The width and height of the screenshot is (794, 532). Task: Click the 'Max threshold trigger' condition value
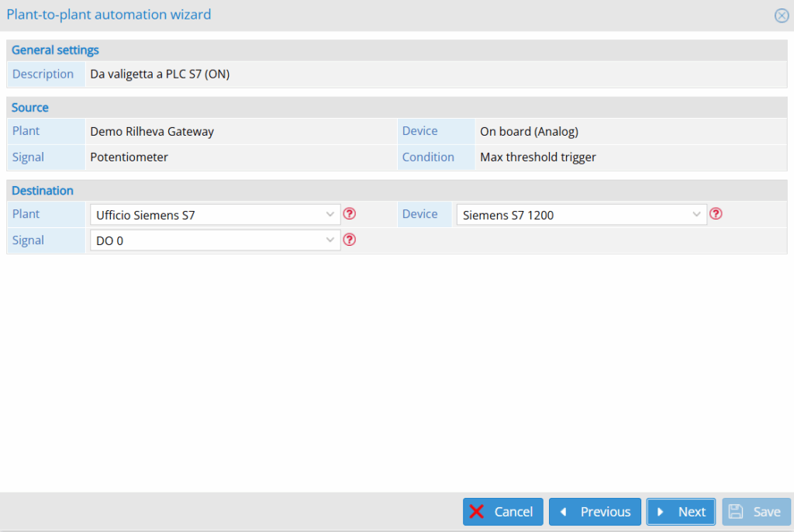[537, 157]
